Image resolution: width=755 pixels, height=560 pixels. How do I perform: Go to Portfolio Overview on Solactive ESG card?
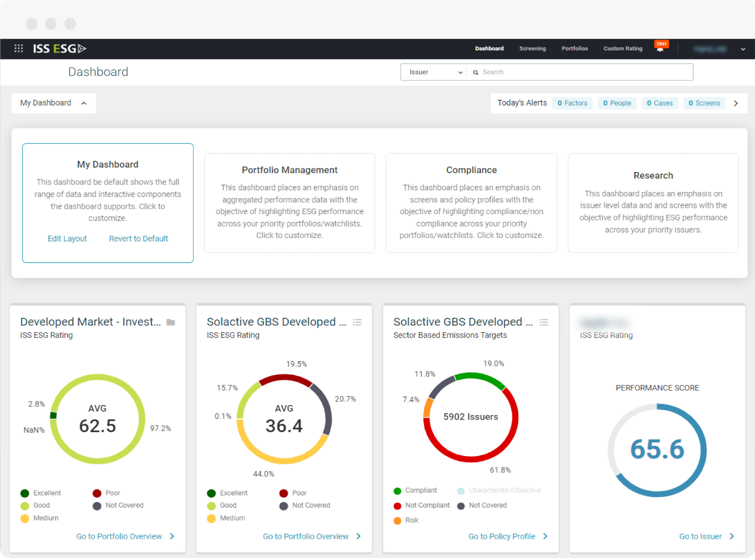[305, 536]
